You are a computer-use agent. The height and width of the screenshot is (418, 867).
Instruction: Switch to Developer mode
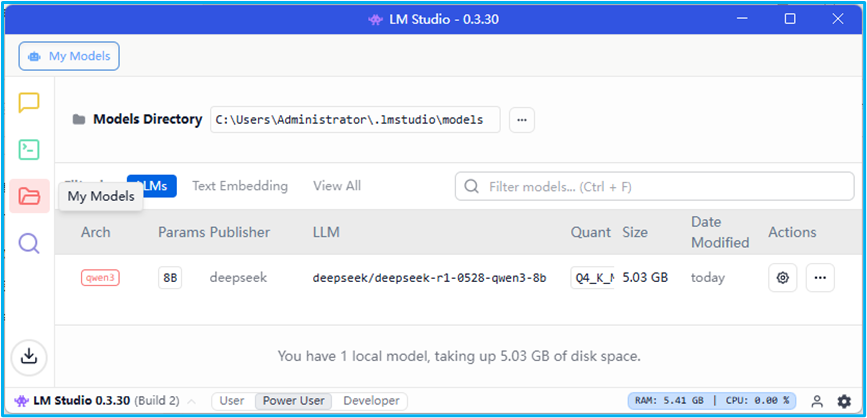click(371, 401)
